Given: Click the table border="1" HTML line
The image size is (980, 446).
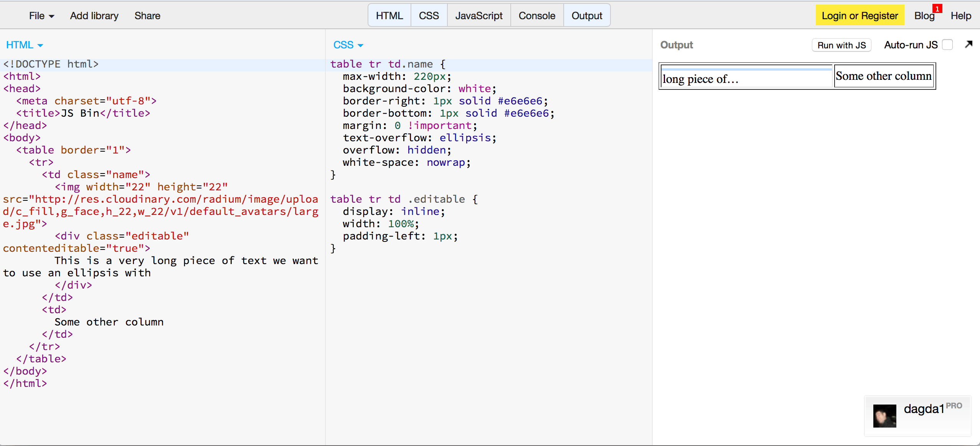Looking at the screenshot, I should [x=73, y=150].
